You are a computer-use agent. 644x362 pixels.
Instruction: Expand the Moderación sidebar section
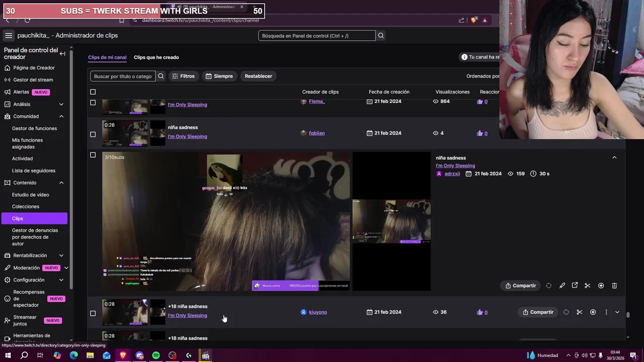tap(66, 268)
